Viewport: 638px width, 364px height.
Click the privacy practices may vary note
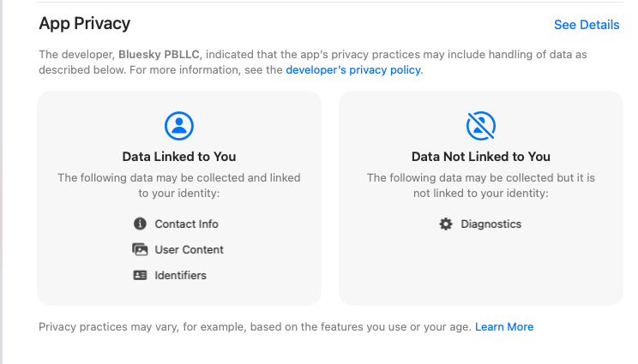point(256,326)
